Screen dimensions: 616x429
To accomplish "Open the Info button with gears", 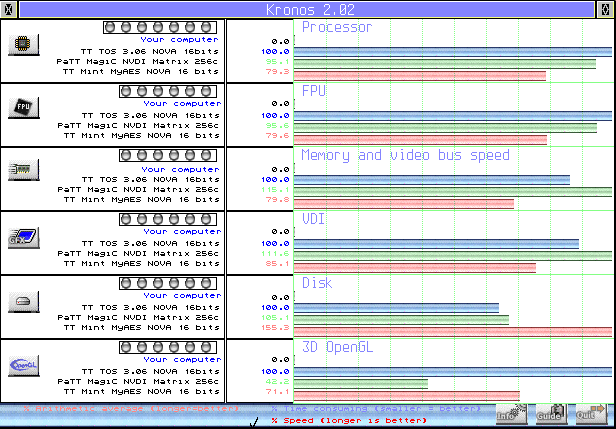I will [512, 414].
